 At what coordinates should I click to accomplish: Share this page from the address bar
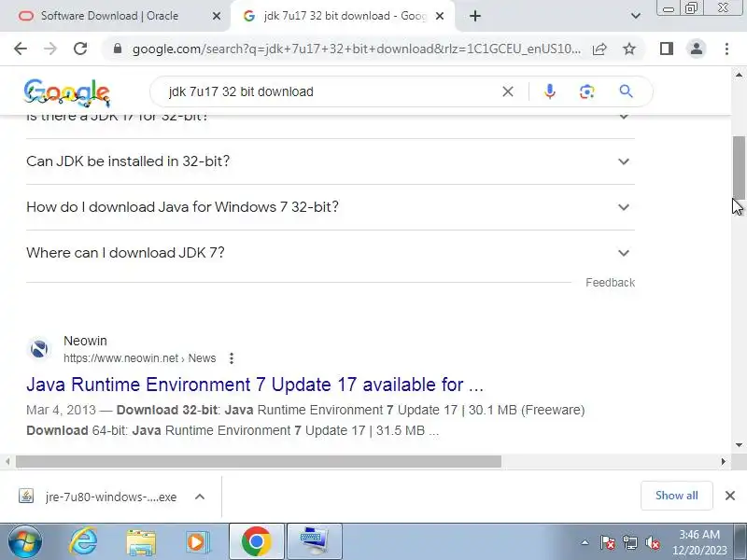pos(599,49)
